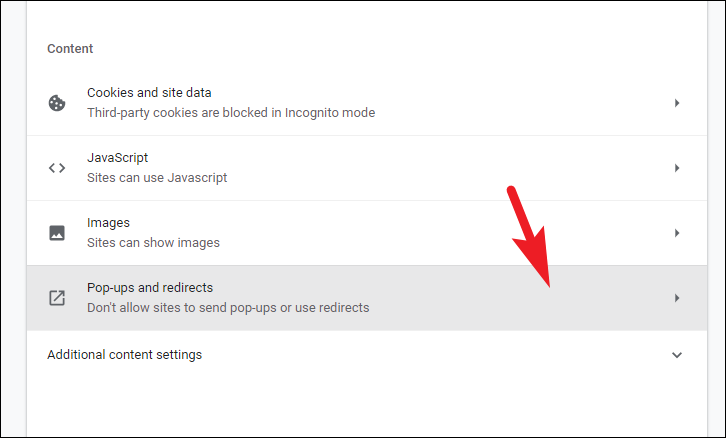Open Pop-ups and redirects
Screen dimensions: 726x438
367,298
